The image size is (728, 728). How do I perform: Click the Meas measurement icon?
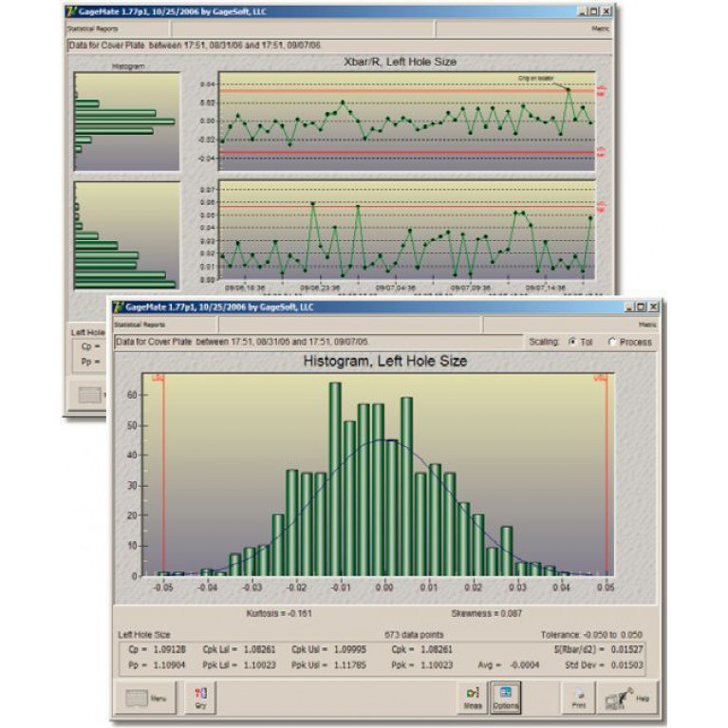coord(472,697)
